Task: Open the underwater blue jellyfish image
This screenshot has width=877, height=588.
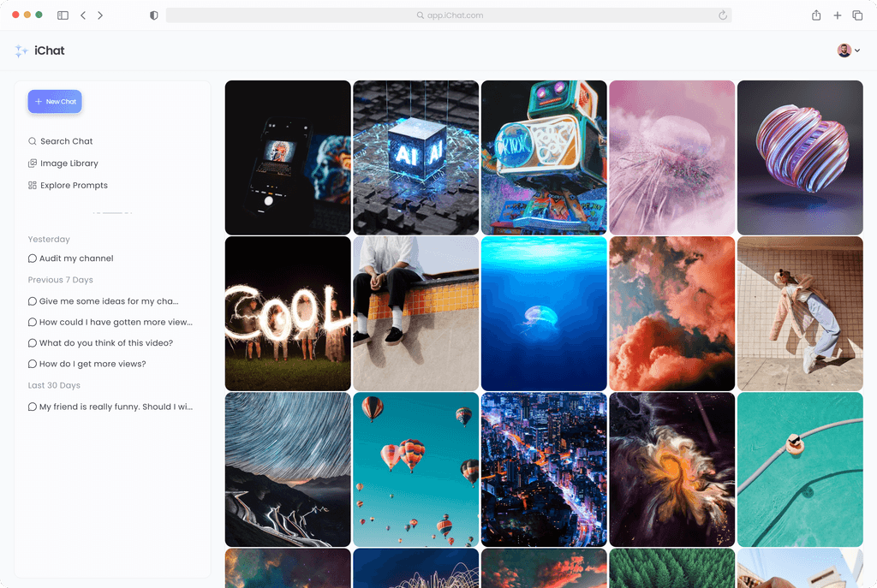Action: point(544,313)
